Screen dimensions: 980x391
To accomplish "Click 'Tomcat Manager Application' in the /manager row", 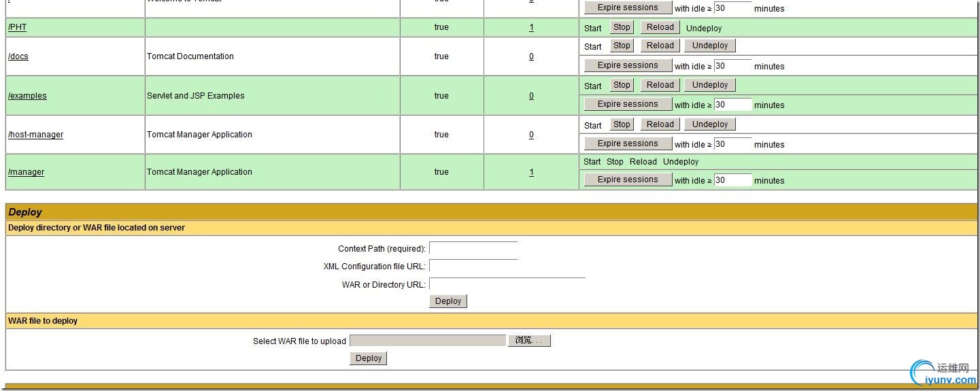I will click(x=200, y=172).
